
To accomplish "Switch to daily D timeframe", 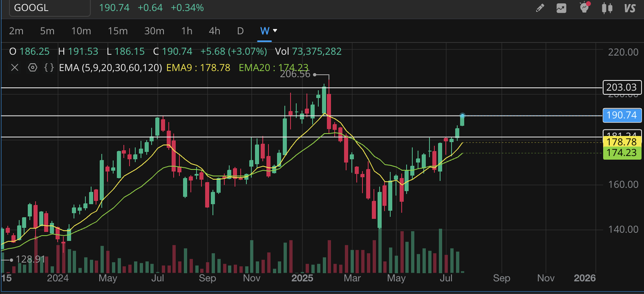I will 240,31.
